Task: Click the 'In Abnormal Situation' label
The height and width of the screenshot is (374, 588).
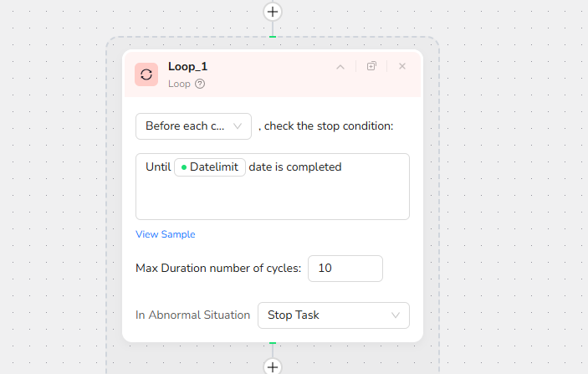Action: click(192, 315)
